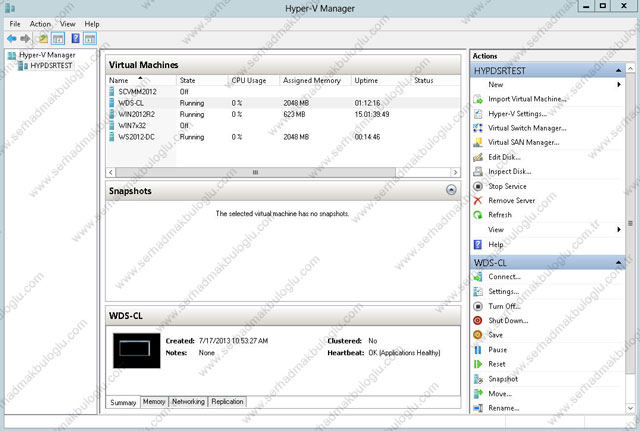
Task: Click the Import Virtual Machine... action
Action: pyautogui.click(x=527, y=99)
